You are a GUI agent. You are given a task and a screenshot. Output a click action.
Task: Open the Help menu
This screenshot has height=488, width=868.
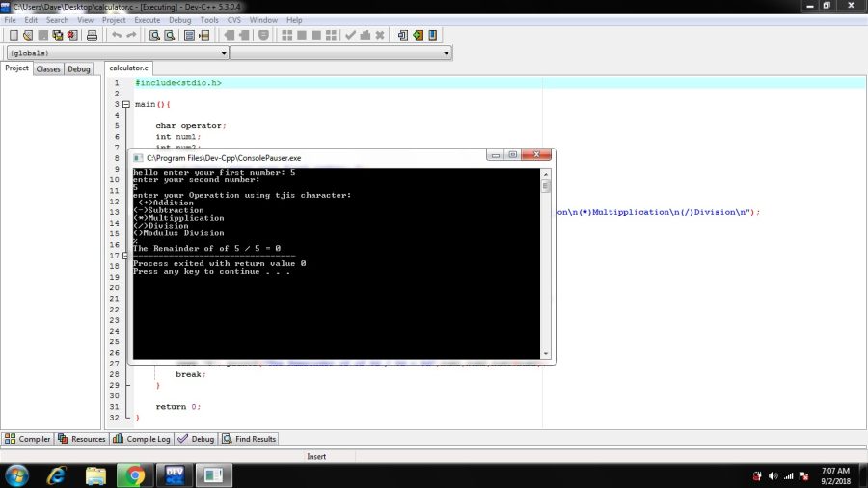(294, 20)
